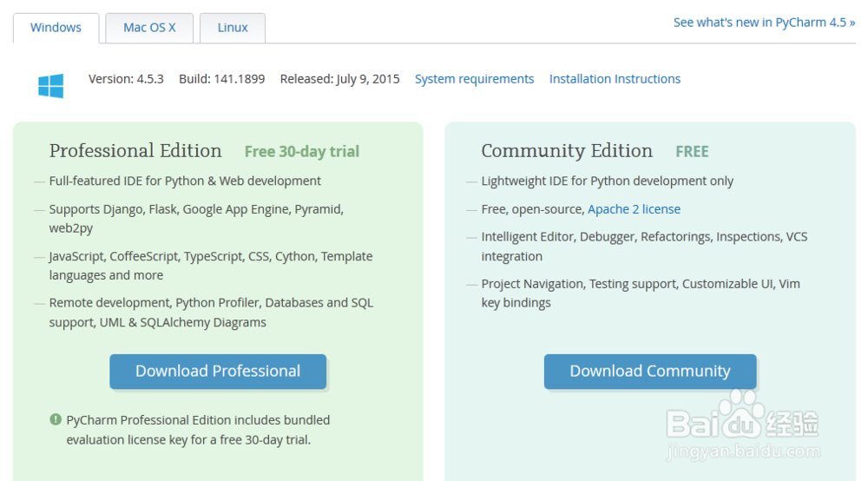This screenshot has height=481, width=868.
Task: Click the green info icon beside the PyCharm note
Action: click(x=56, y=420)
